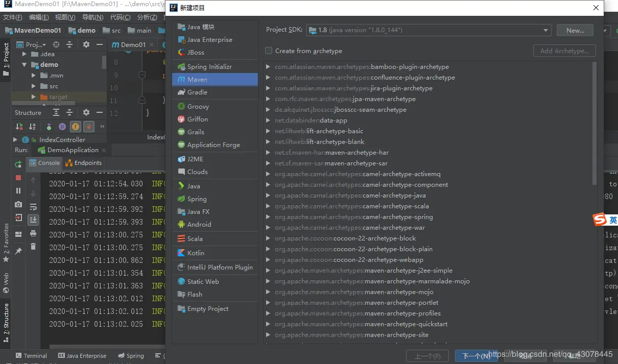Click archetype list vertical scrollbar
Screen dimensions: 618x364
595,124
